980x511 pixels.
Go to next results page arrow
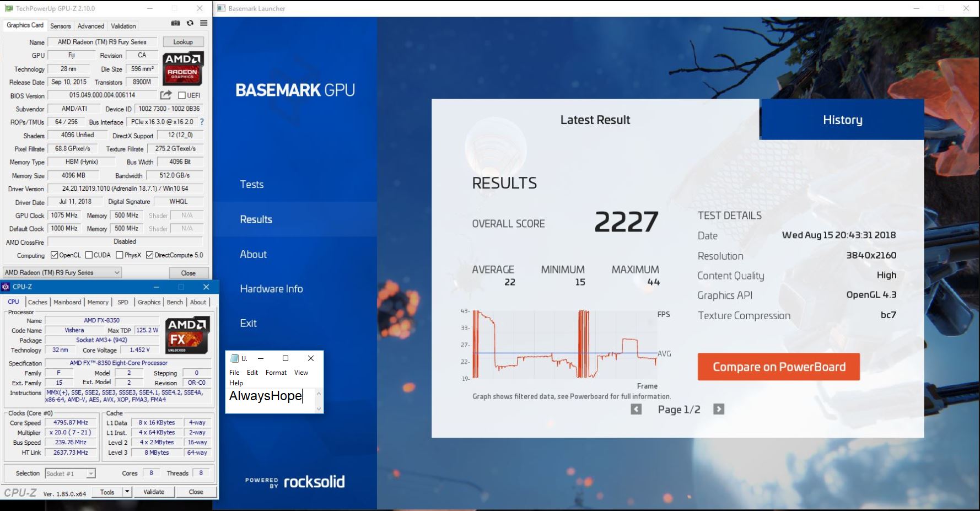pyautogui.click(x=719, y=409)
